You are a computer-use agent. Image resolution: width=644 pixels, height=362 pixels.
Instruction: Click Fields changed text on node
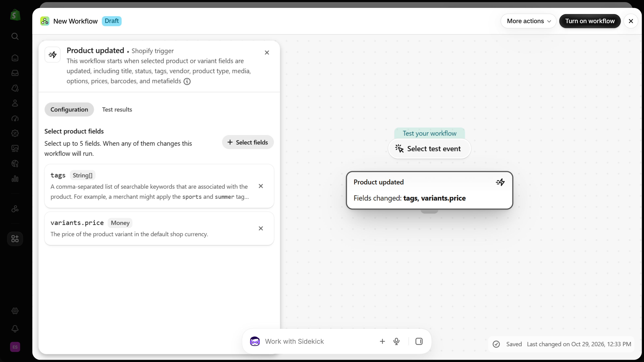[x=410, y=198]
